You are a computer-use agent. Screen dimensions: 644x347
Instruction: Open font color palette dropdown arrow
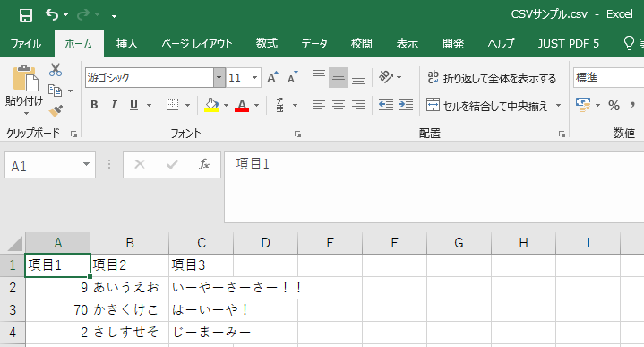click(257, 106)
